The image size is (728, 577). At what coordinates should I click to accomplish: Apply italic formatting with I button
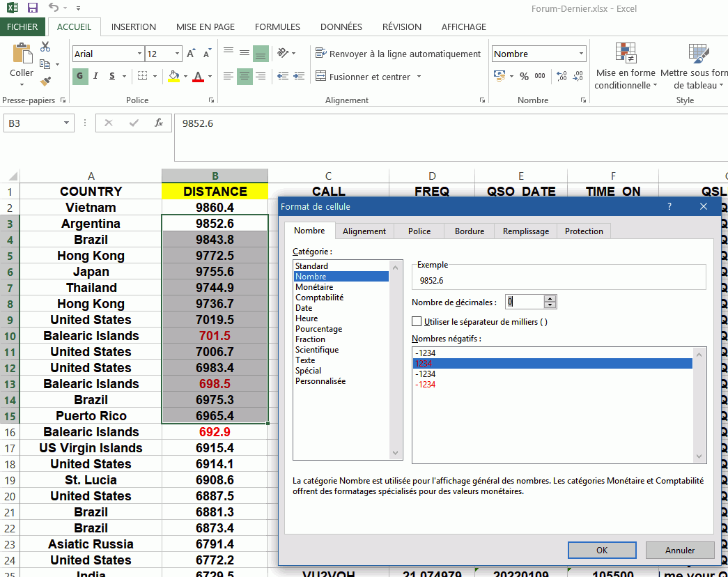(96, 77)
